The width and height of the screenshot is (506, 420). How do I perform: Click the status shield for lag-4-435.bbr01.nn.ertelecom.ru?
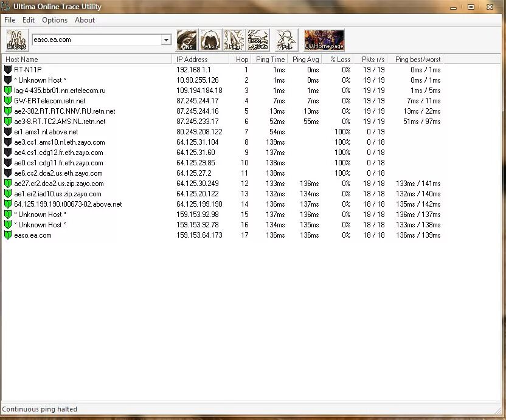pos(8,91)
